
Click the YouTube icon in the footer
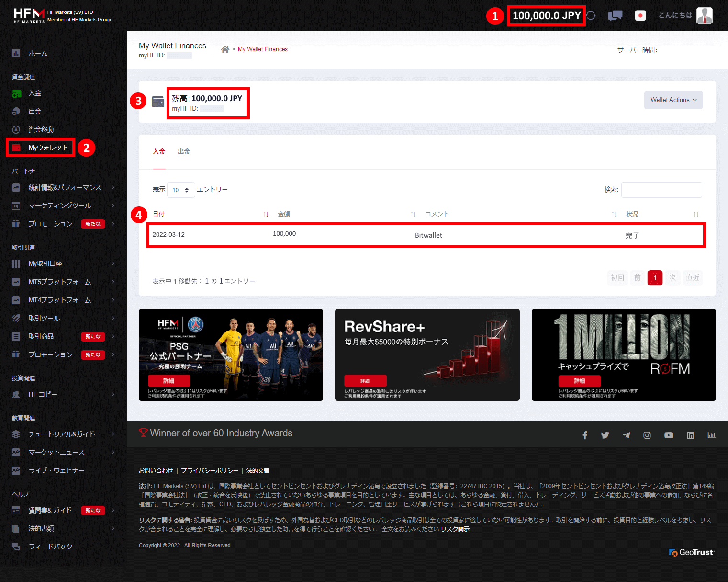pos(669,435)
